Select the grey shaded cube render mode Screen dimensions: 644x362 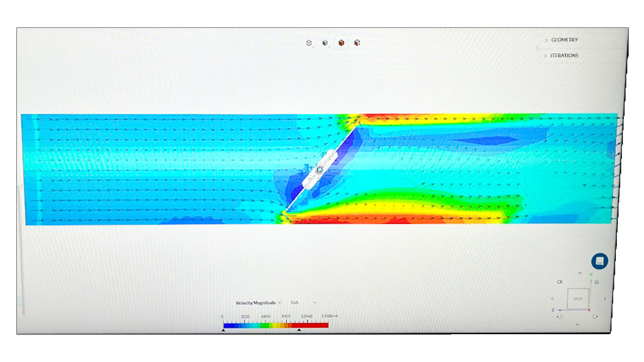(x=325, y=43)
